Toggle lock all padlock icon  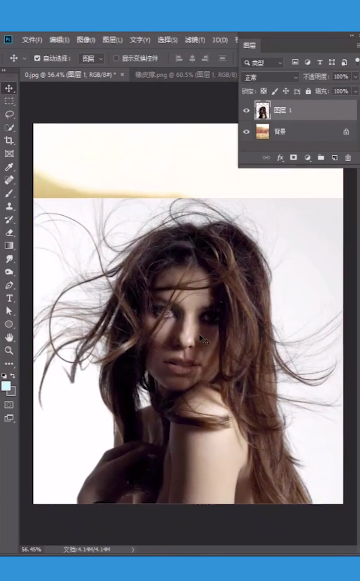308,91
